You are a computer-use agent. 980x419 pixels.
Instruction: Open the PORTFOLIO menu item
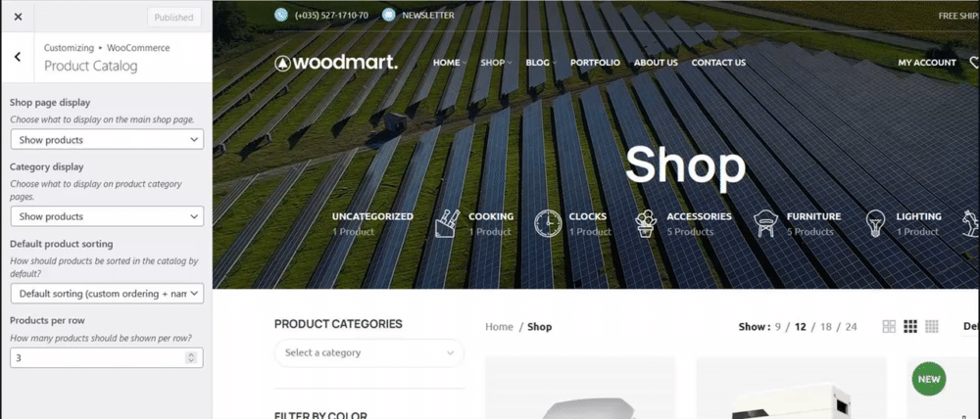click(x=595, y=63)
